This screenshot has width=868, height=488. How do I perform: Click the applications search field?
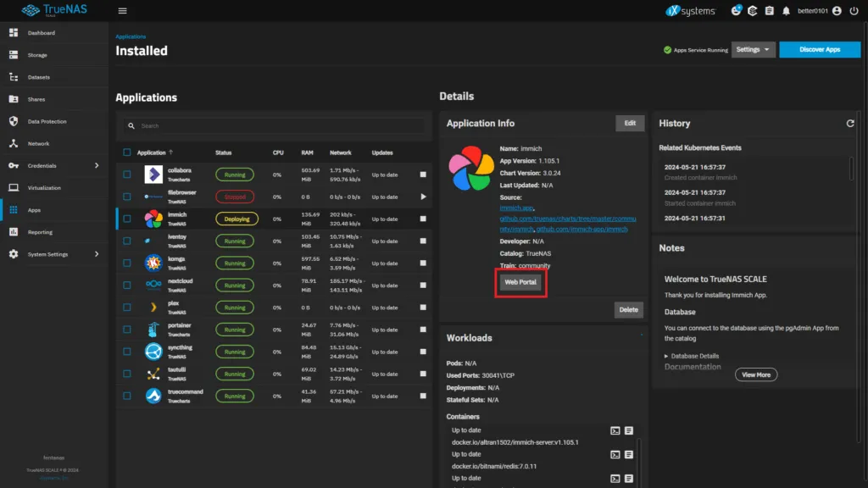click(x=271, y=125)
